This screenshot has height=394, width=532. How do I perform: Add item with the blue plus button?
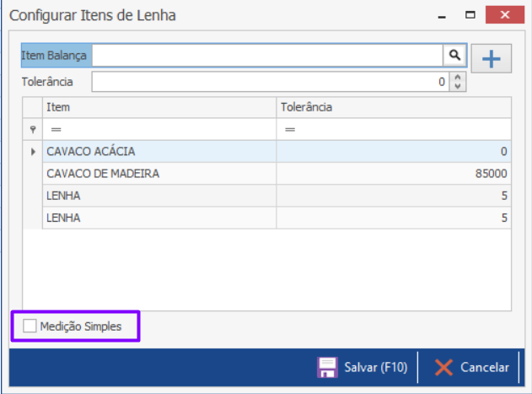pos(491,58)
